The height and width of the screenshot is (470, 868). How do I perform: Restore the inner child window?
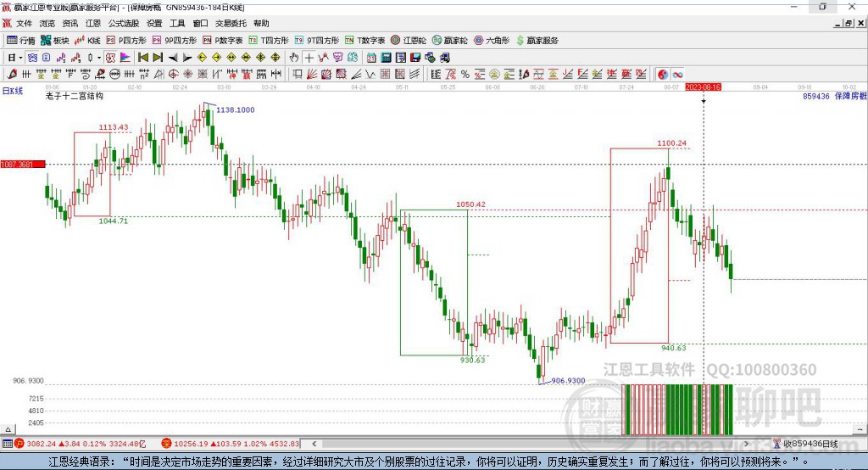(849, 23)
